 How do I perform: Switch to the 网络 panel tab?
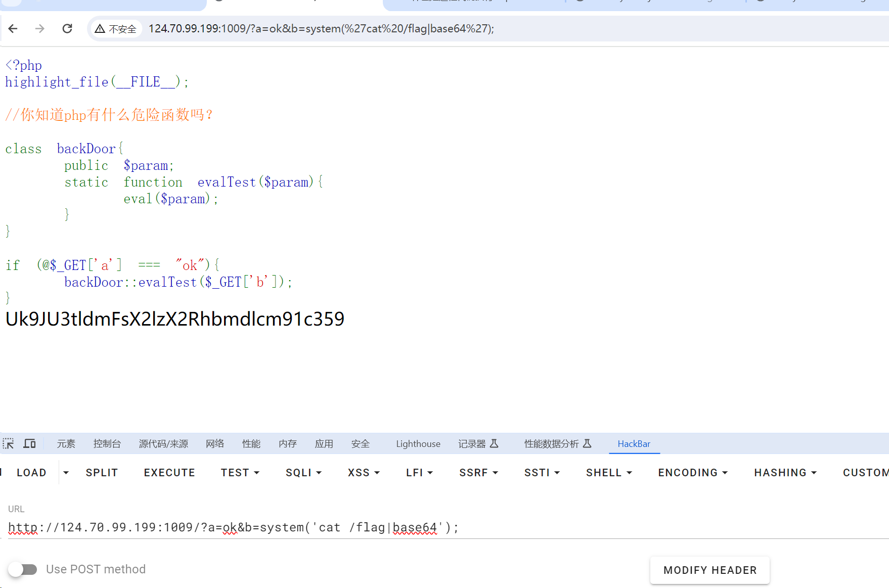(214, 443)
